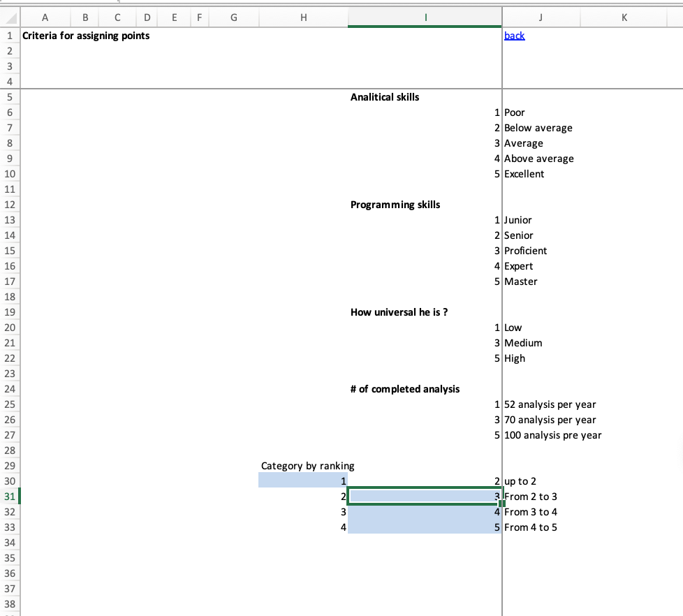683x616 pixels.
Task: Select column H header
Action: [x=303, y=18]
